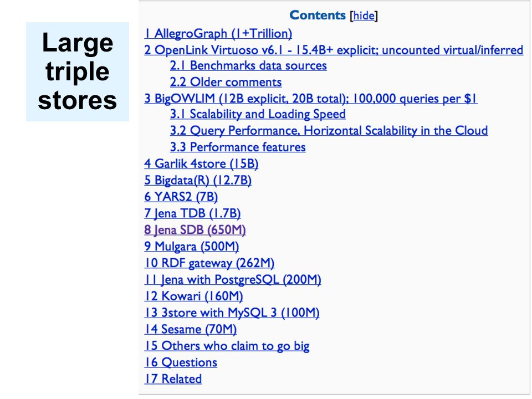Open the Benchmarks data sources subsection

coord(248,65)
